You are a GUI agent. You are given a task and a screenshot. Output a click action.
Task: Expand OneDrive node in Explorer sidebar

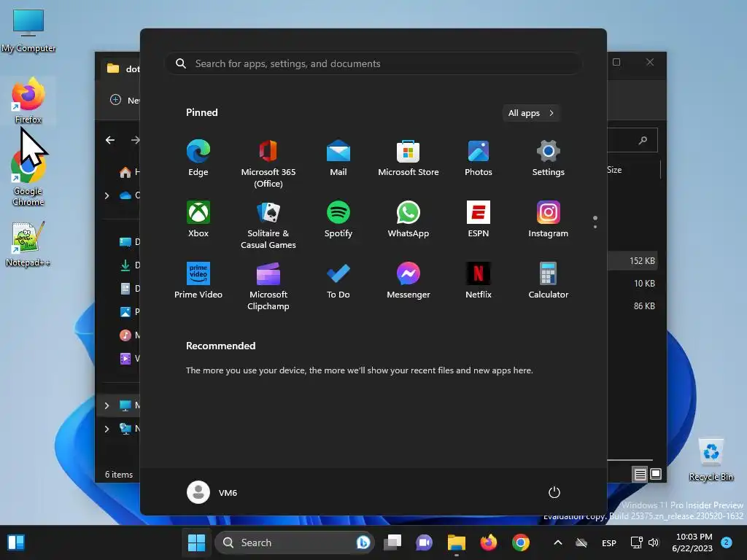(107, 195)
